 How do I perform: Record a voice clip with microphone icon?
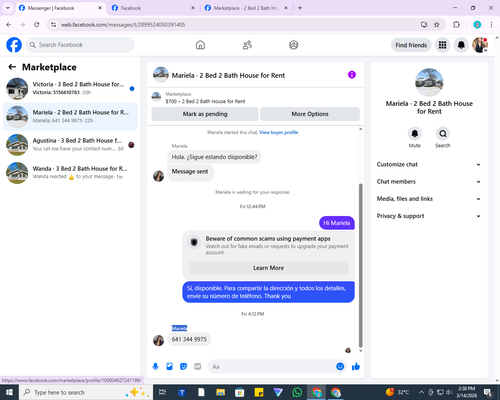[155, 367]
